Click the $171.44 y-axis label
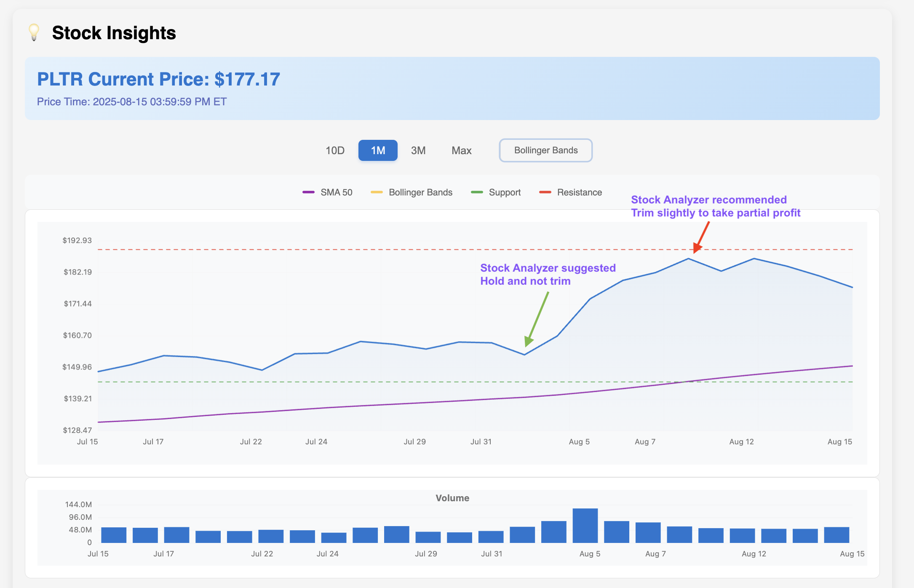This screenshot has width=914, height=588. point(78,304)
